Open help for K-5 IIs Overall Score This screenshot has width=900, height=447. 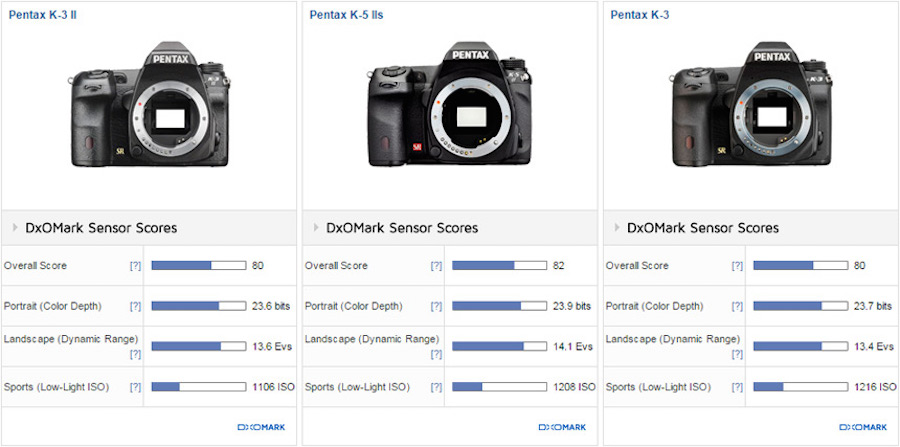tap(436, 266)
